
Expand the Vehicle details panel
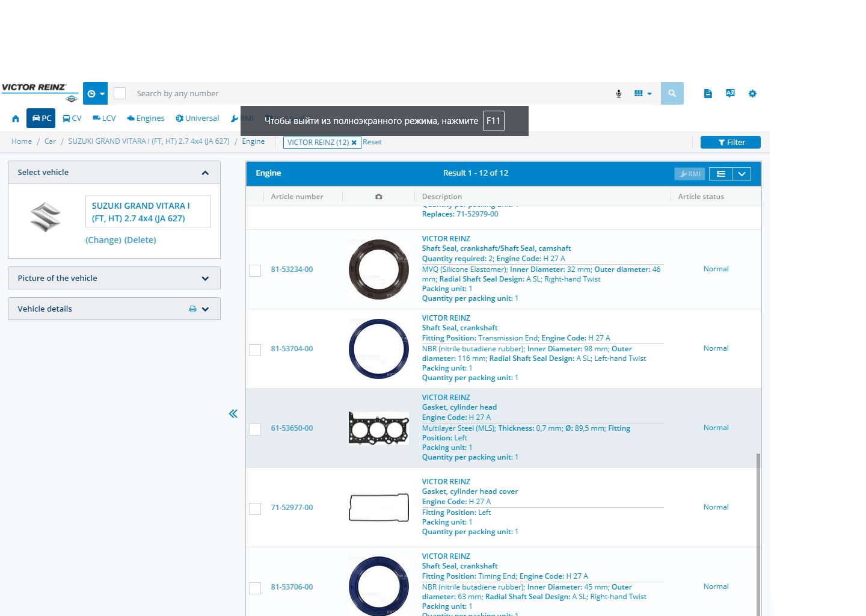[205, 309]
